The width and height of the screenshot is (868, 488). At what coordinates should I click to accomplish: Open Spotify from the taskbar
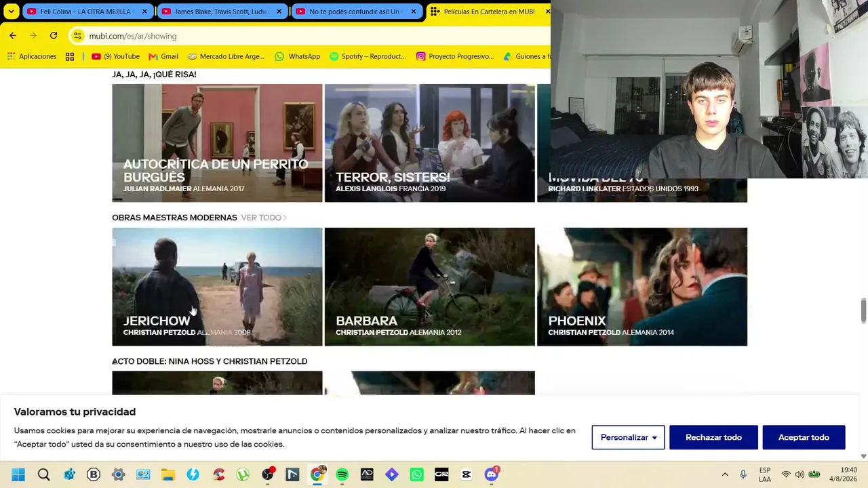[342, 474]
